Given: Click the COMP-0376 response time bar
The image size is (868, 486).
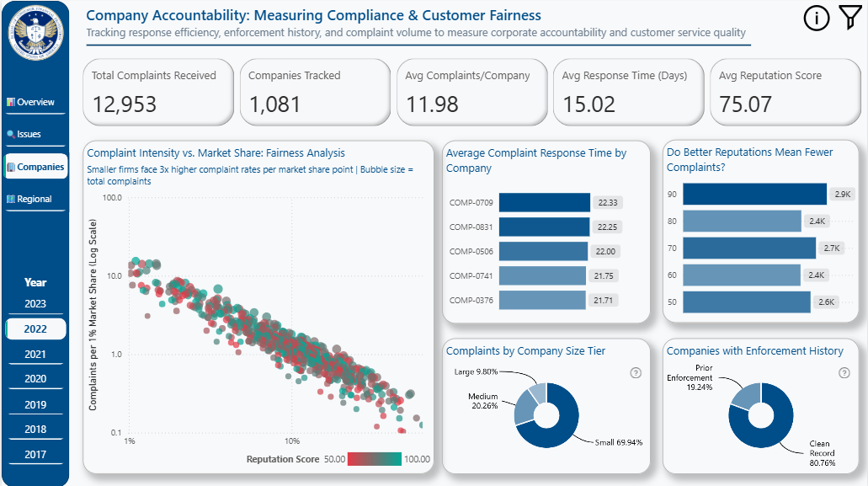Looking at the screenshot, I should pos(541,300).
